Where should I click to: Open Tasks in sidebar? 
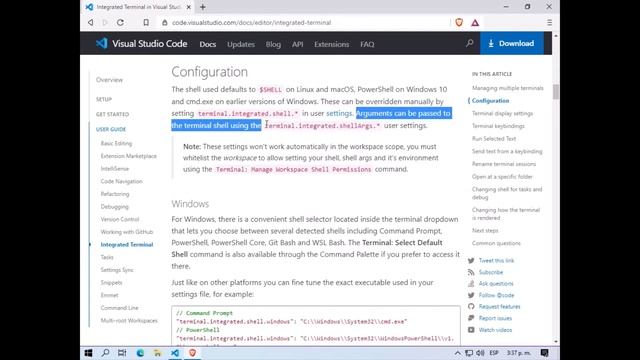[107, 257]
